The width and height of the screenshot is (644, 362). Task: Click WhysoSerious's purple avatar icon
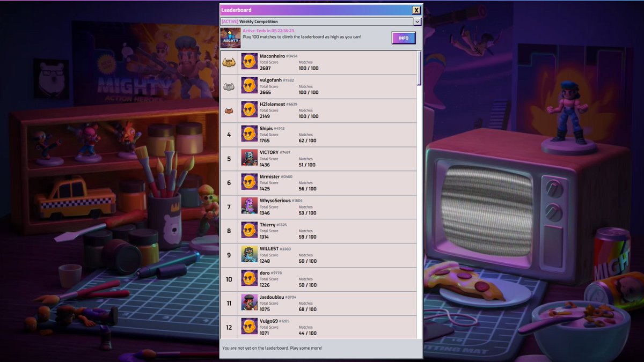click(x=249, y=206)
